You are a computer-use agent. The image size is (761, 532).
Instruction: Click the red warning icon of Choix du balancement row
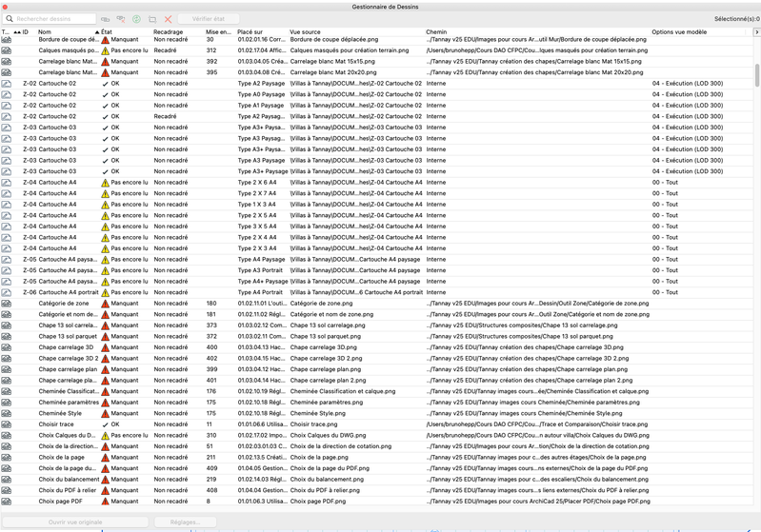[x=105, y=480]
